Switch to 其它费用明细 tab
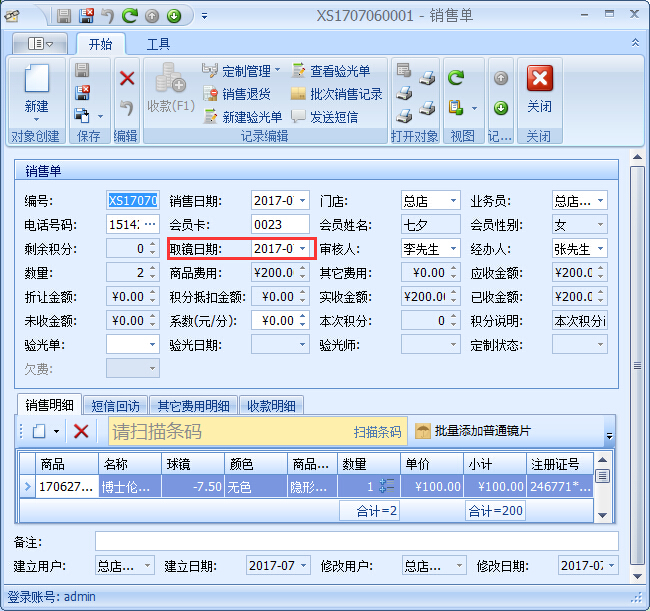The width and height of the screenshot is (650, 611). [x=194, y=405]
